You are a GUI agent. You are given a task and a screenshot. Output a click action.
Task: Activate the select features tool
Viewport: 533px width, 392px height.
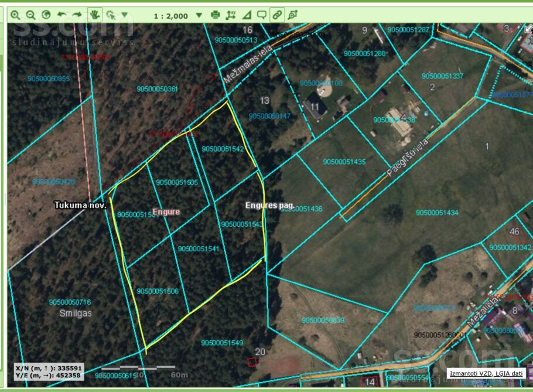point(111,15)
